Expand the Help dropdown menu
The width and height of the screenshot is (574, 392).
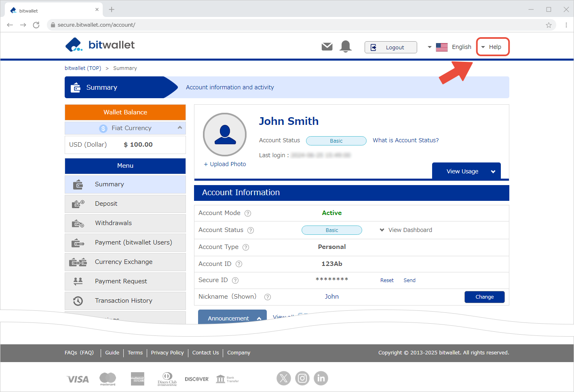[x=492, y=47]
